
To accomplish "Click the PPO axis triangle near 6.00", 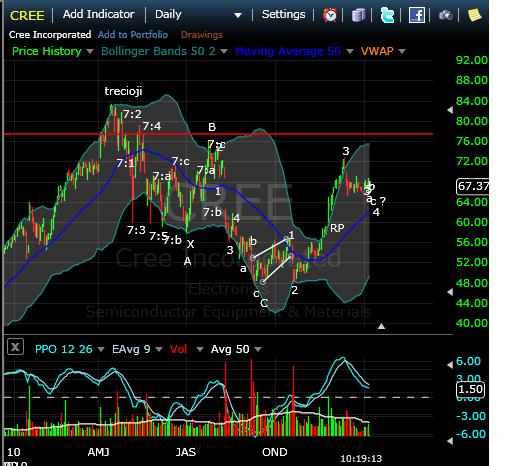I will (450, 365).
